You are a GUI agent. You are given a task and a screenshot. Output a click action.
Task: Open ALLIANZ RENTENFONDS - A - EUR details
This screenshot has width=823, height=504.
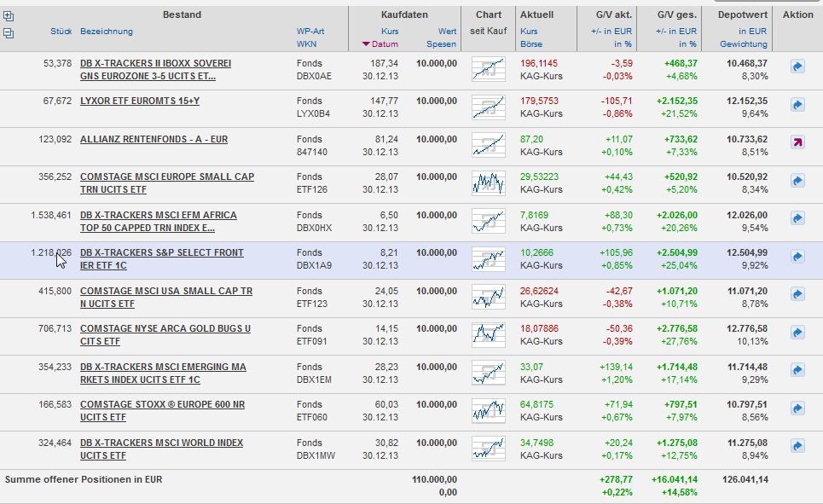[x=154, y=139]
